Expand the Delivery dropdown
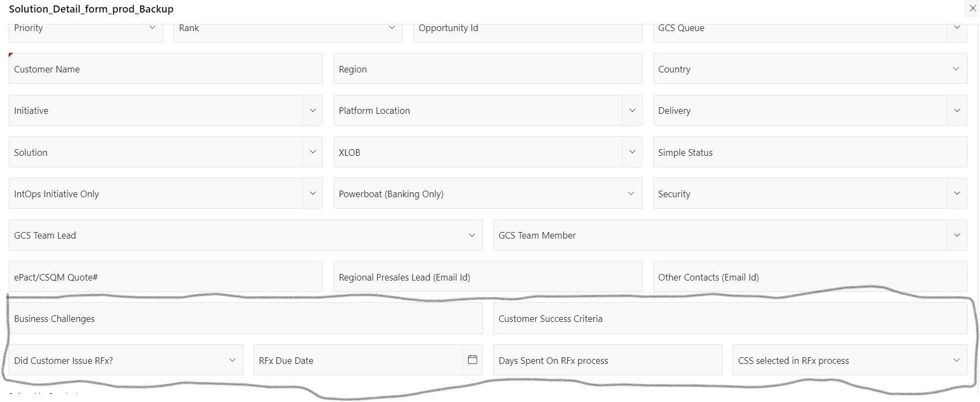 tap(957, 110)
